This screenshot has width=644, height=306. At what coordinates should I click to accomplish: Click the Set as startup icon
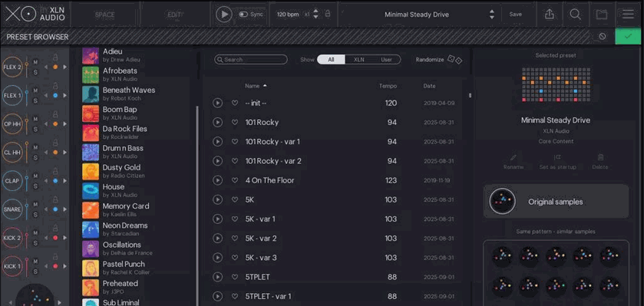(x=557, y=157)
